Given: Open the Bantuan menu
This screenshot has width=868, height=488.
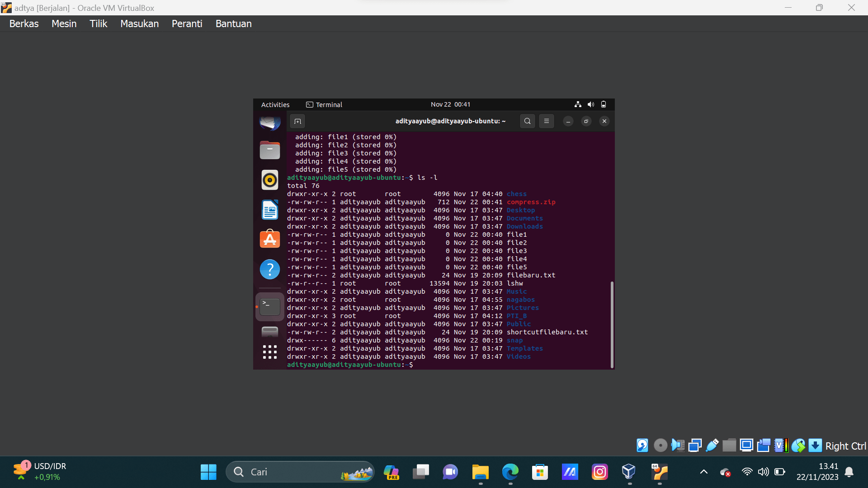Looking at the screenshot, I should click(233, 24).
